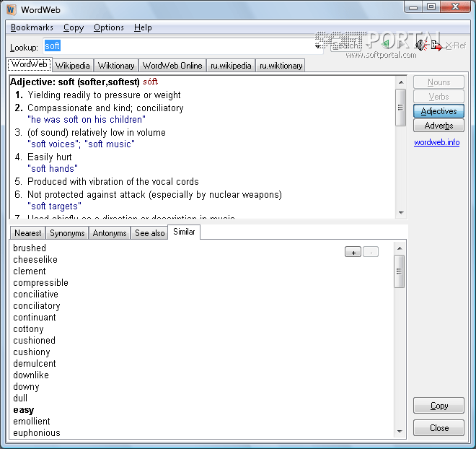Click the Similar list scrollbar thumb
Viewport: 476px width, 449px height.
coord(400,271)
